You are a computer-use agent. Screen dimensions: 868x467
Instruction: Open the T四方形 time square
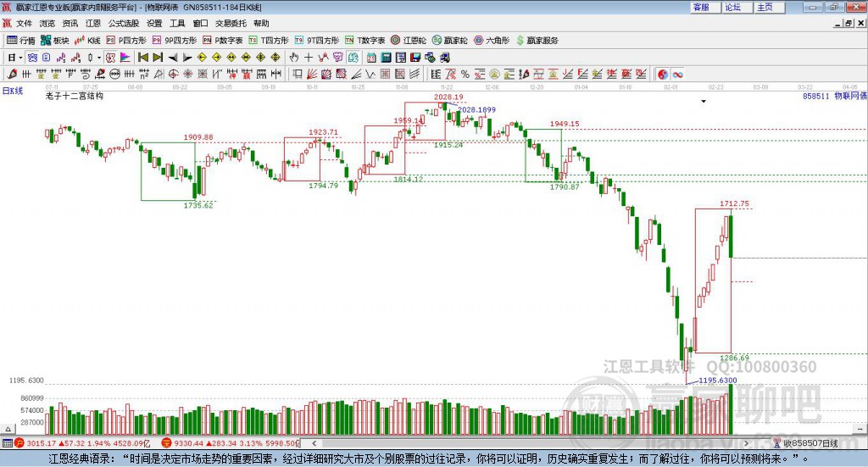[x=269, y=41]
